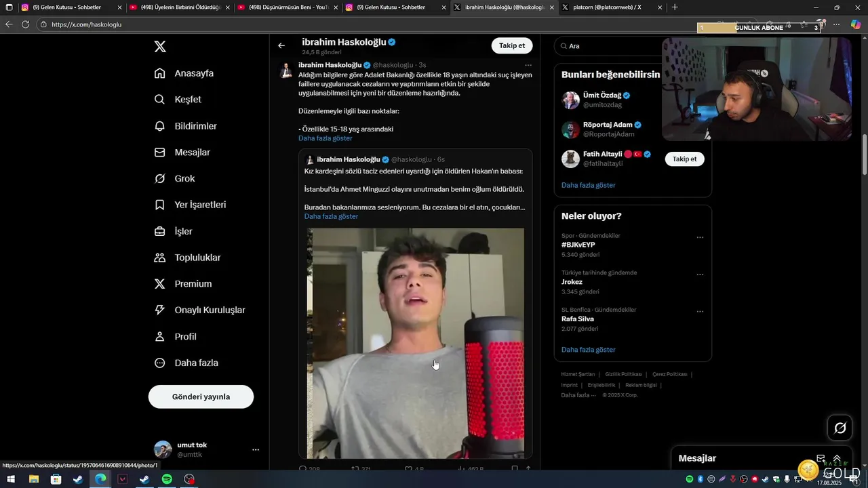
Task: Click the umut tok profile avatar
Action: (x=163, y=449)
